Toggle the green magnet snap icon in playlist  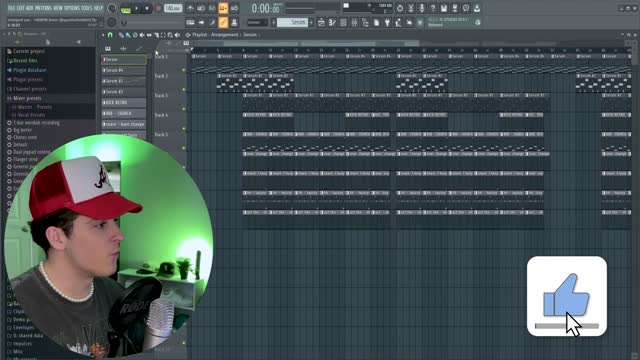[x=110, y=35]
